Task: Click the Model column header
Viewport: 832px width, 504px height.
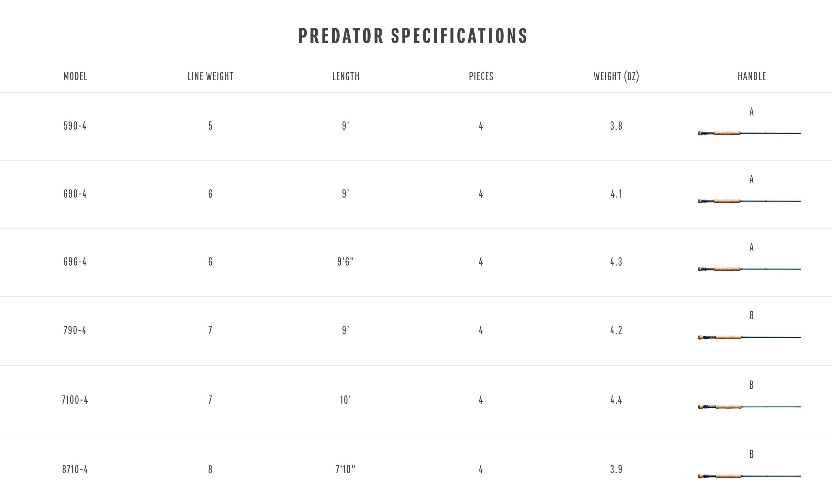Action: [75, 77]
